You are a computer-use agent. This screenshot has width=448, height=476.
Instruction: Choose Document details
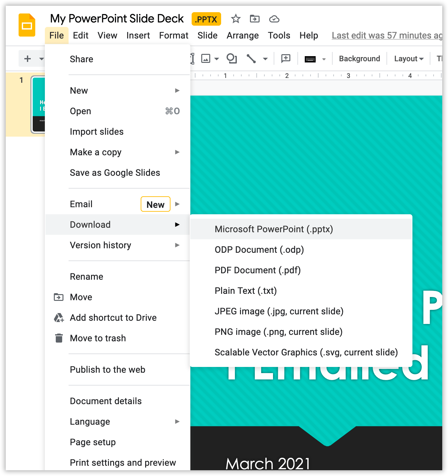click(118, 401)
